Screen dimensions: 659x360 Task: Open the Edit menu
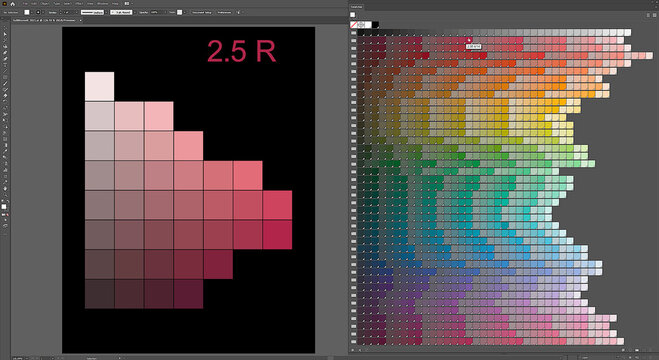[34, 4]
